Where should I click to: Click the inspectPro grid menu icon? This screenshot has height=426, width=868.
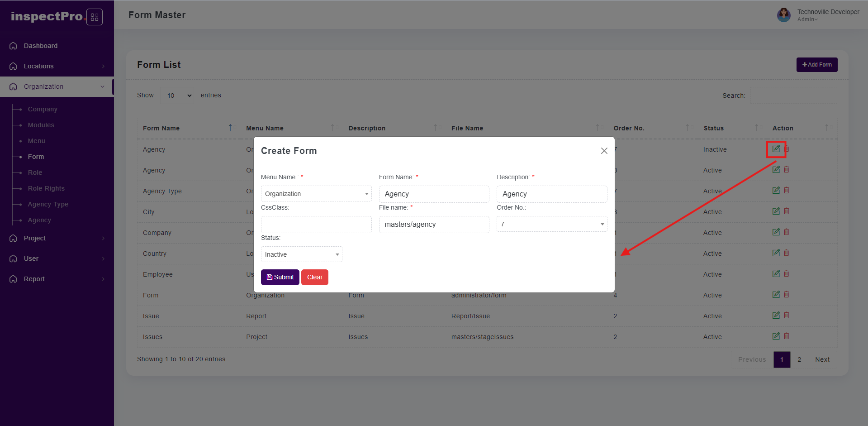point(94,17)
